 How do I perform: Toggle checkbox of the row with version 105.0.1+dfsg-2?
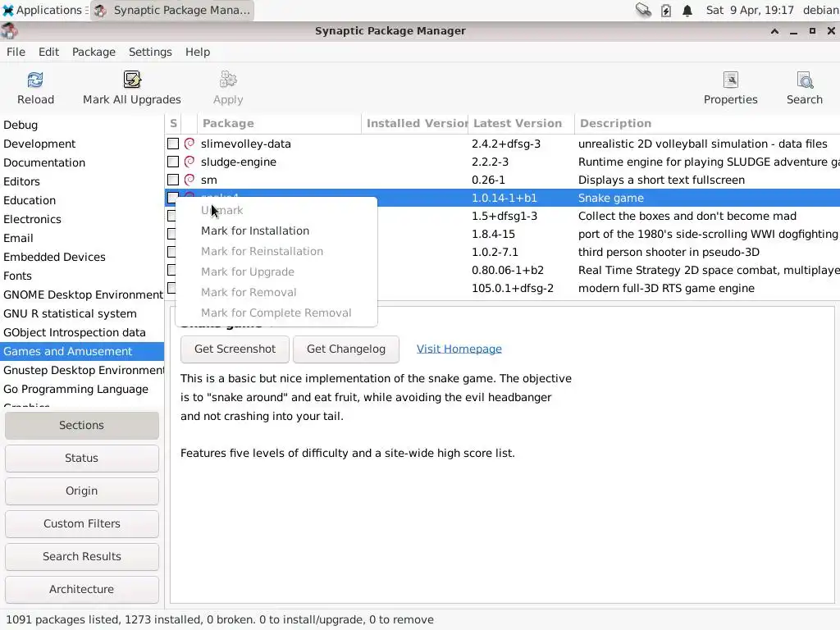tap(171, 288)
